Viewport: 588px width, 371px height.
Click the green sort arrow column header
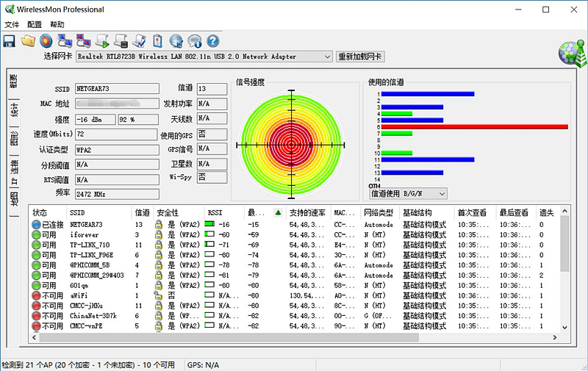[x=278, y=212]
